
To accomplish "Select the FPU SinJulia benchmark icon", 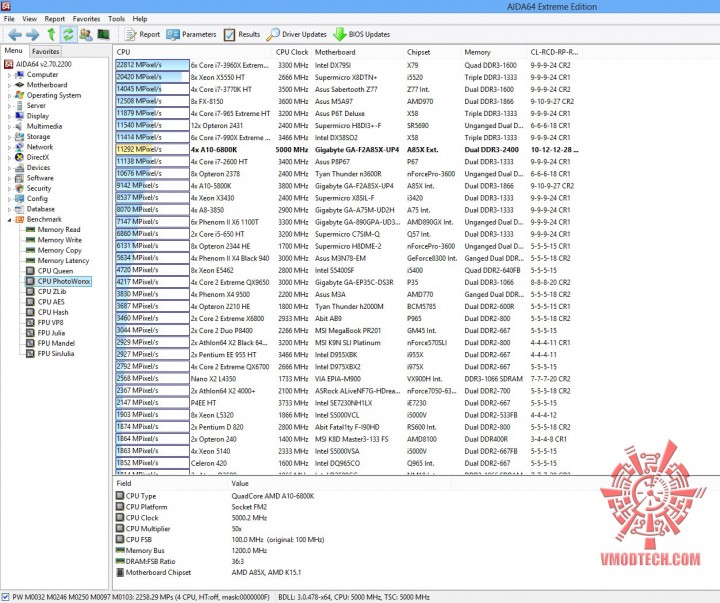I will click(30, 354).
